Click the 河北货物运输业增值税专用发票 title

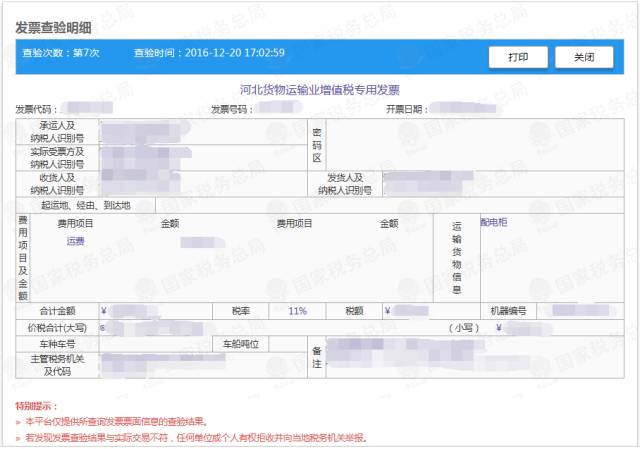tap(320, 90)
